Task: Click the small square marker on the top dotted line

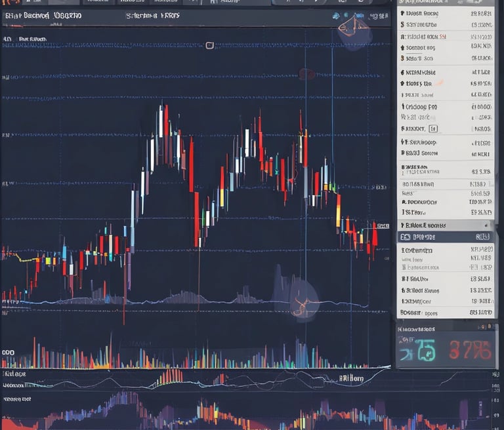Action: click(209, 45)
